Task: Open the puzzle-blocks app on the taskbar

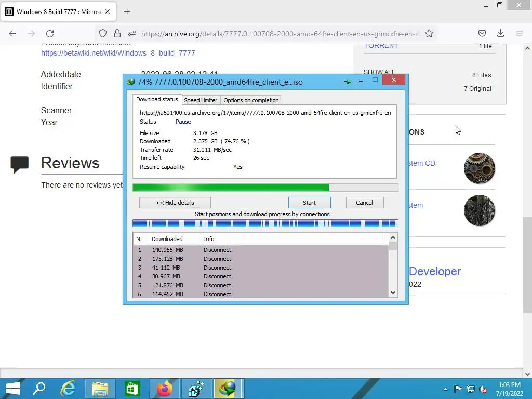Action: [197, 389]
